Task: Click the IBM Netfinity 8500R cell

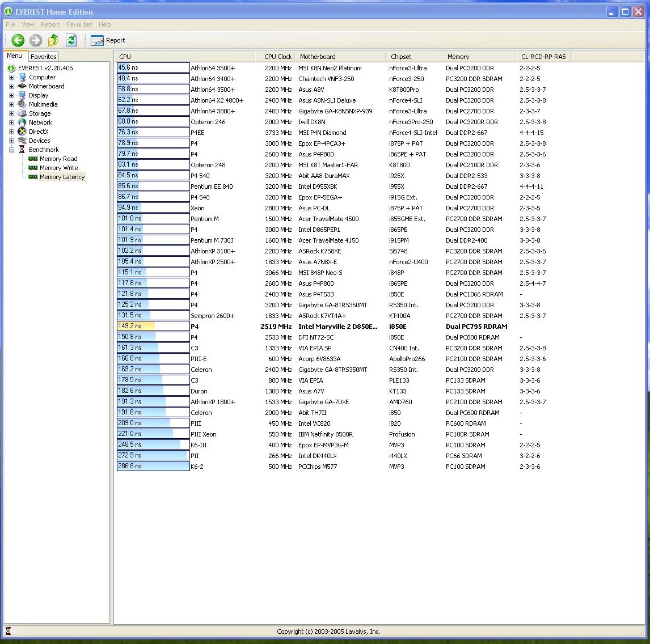Action: click(326, 434)
